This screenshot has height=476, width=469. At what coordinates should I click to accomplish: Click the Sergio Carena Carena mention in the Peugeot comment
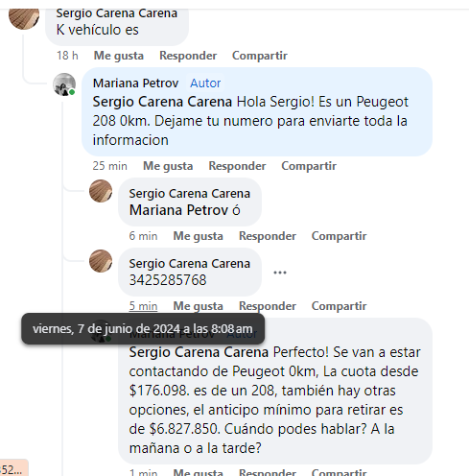(x=162, y=102)
